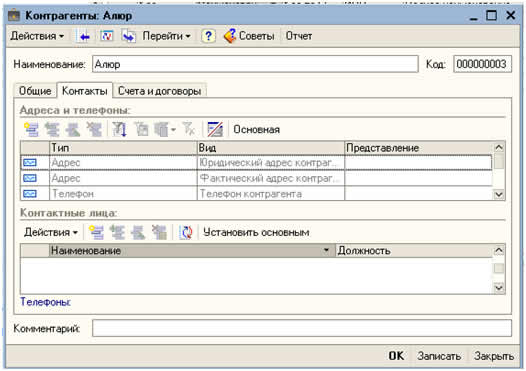Click the blue left-arrow icon in top toolbar
Viewport: 526px width, 371px height.
[x=83, y=36]
